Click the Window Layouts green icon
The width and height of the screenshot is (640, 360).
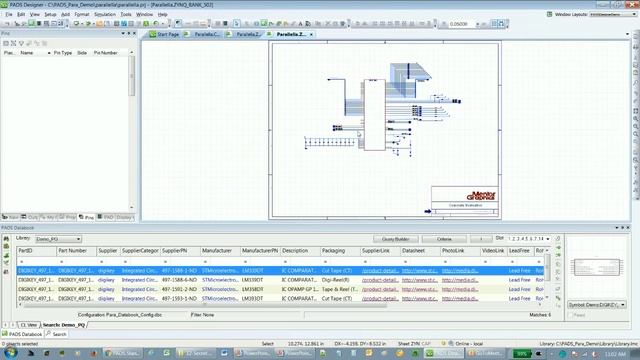tap(549, 14)
